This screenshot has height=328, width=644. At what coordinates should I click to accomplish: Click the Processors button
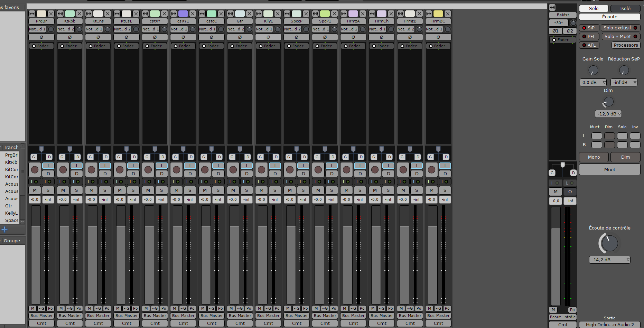626,45
